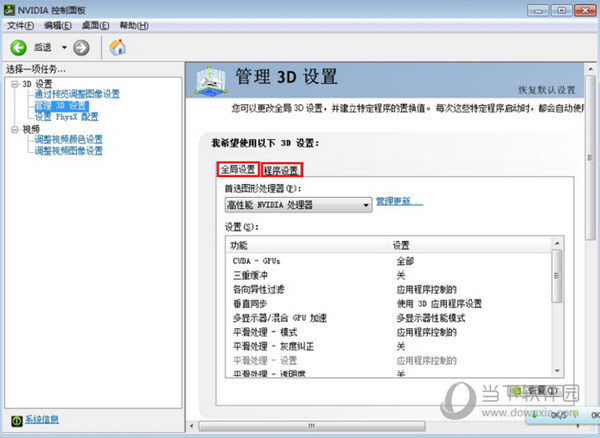The width and height of the screenshot is (600, 438).
Task: Open the 文件(F) menu
Action: pos(21,26)
